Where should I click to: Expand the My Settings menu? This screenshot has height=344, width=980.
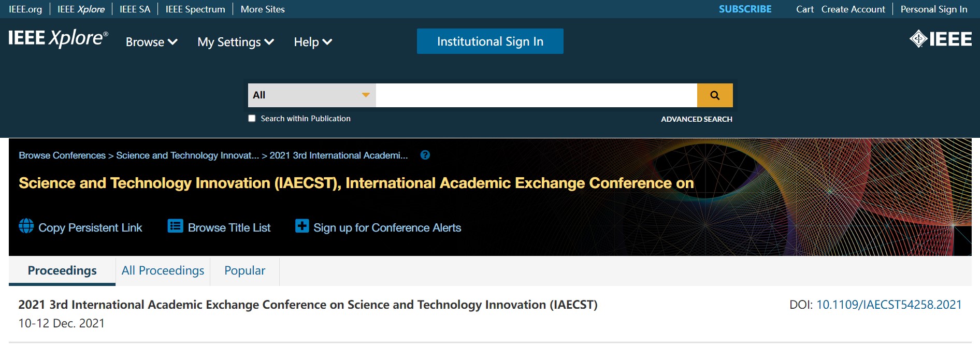[x=236, y=42]
